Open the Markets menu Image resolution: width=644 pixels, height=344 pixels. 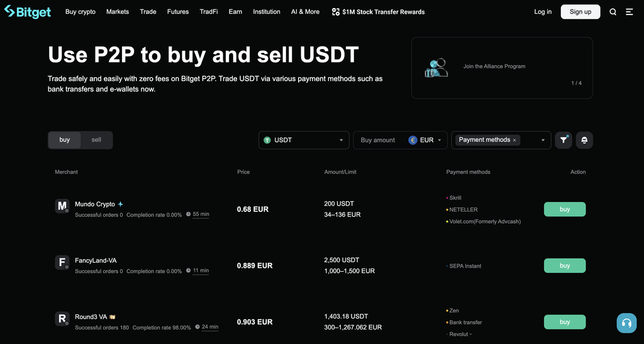(118, 12)
